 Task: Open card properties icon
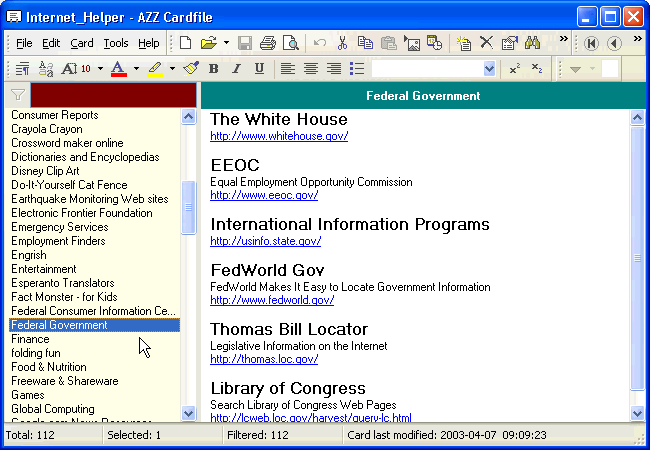click(x=509, y=43)
